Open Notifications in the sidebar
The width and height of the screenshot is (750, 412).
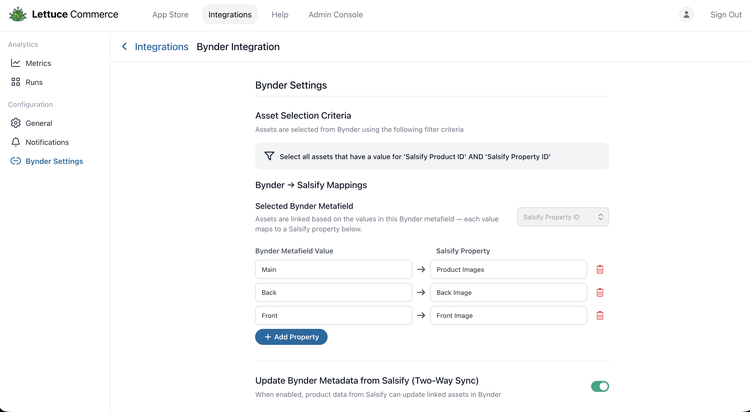click(x=46, y=142)
